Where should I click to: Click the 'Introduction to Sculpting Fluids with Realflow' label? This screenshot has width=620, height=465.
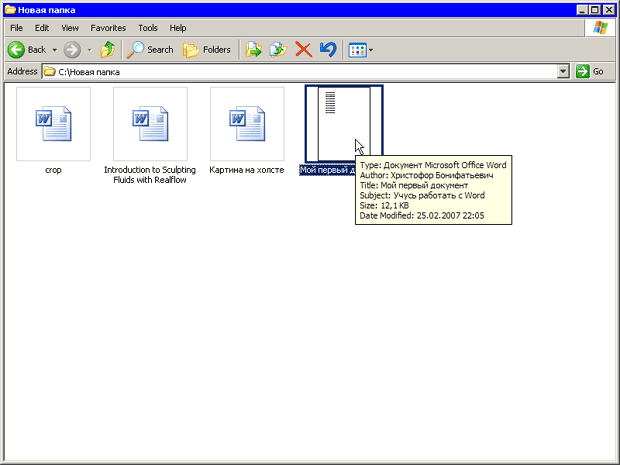point(150,175)
